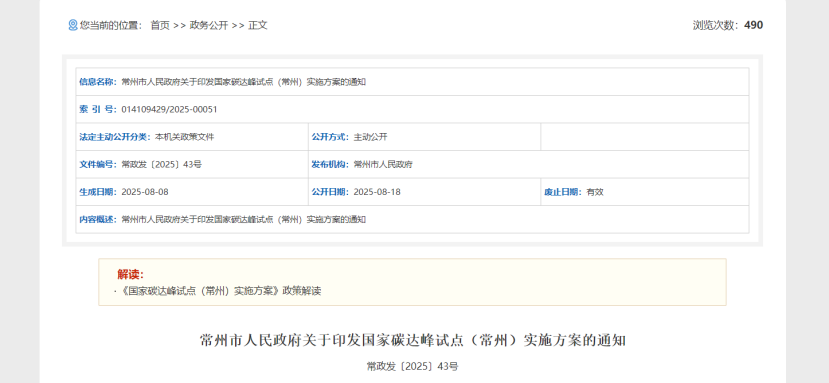Click the view count number 490
Viewport: 829px width, 383px height.
[x=753, y=25]
